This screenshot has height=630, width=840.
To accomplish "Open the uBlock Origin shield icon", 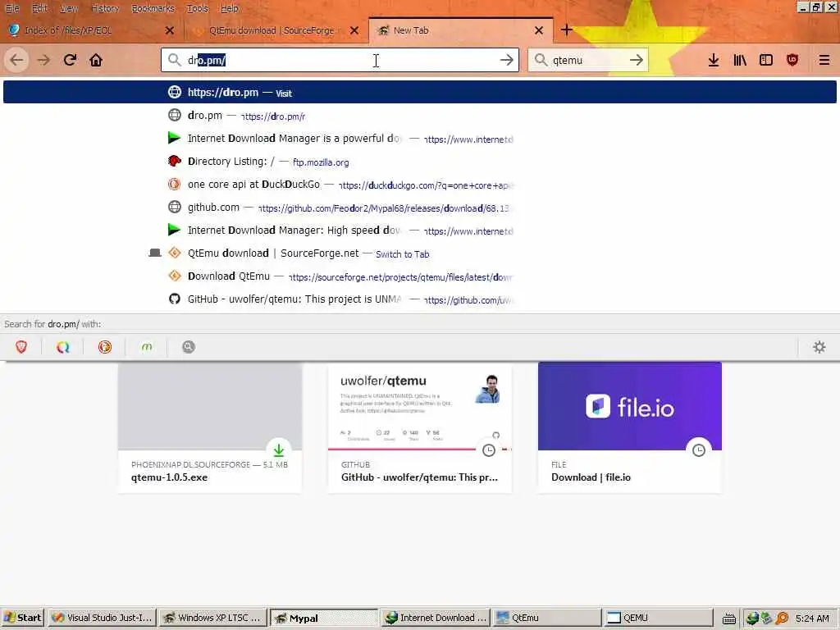I will coord(792,60).
